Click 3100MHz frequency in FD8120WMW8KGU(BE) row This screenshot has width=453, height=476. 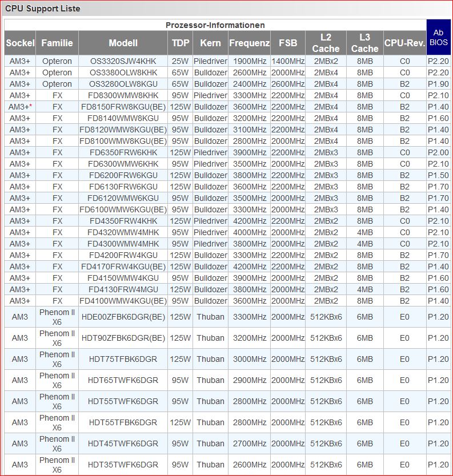pos(250,130)
